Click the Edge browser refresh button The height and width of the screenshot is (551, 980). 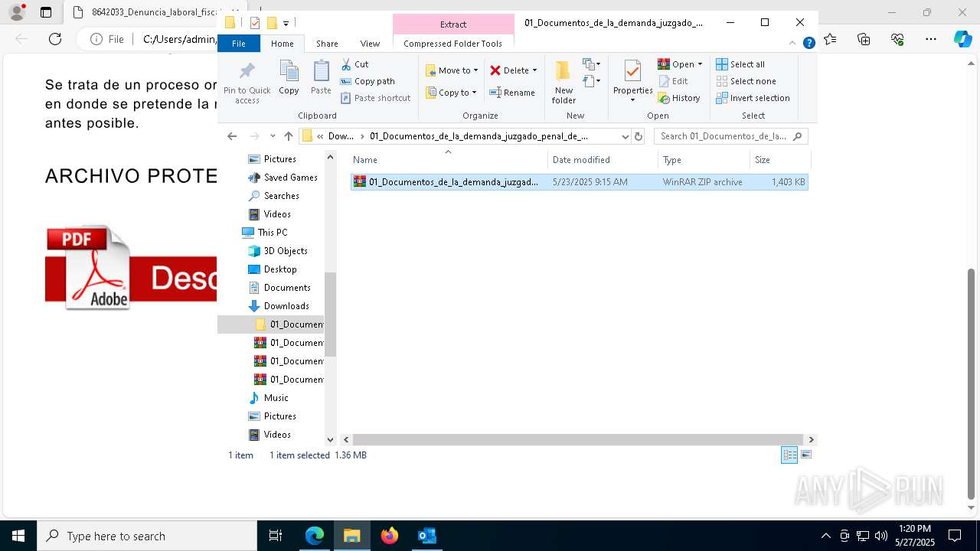(x=55, y=39)
